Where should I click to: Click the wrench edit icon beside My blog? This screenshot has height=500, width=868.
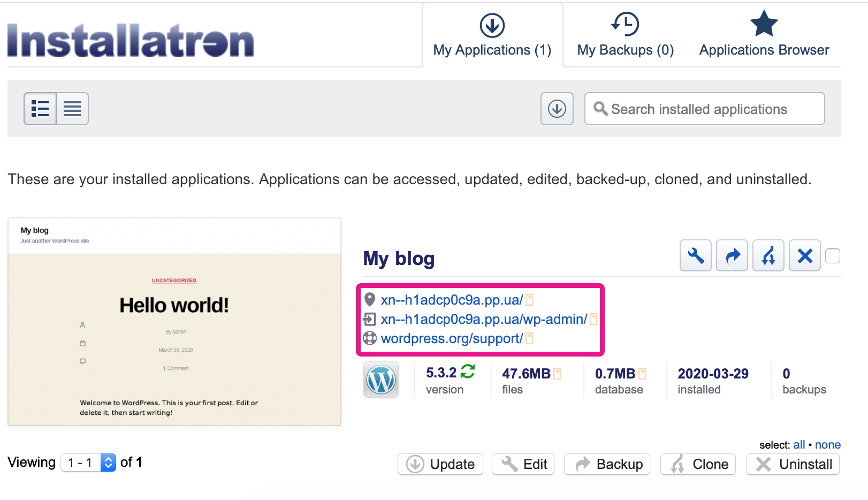click(695, 256)
